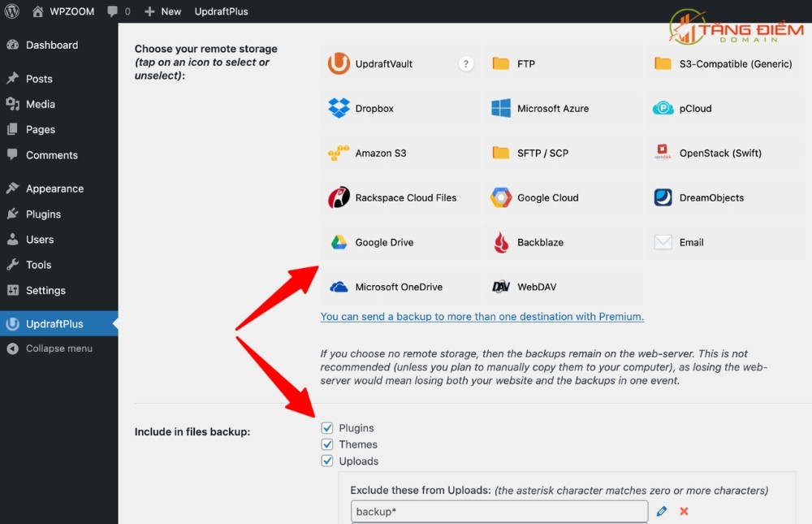Uncheck the Themes backup checkbox
Viewport: 812px width, 524px height.
tap(326, 444)
